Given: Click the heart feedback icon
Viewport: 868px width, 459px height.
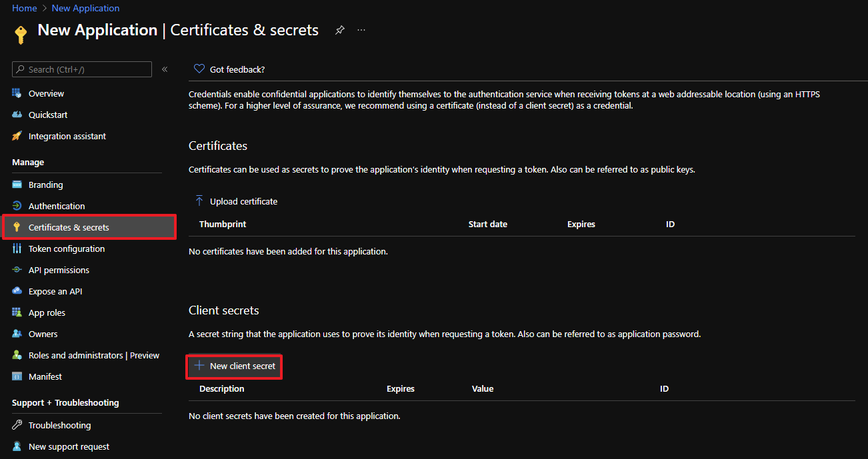Looking at the screenshot, I should 199,69.
